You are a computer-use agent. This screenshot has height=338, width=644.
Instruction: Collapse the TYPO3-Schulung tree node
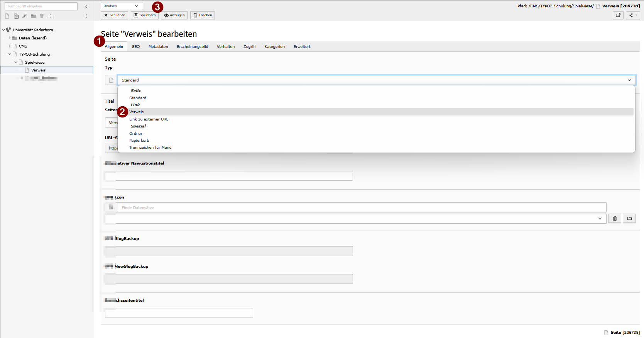tap(10, 54)
